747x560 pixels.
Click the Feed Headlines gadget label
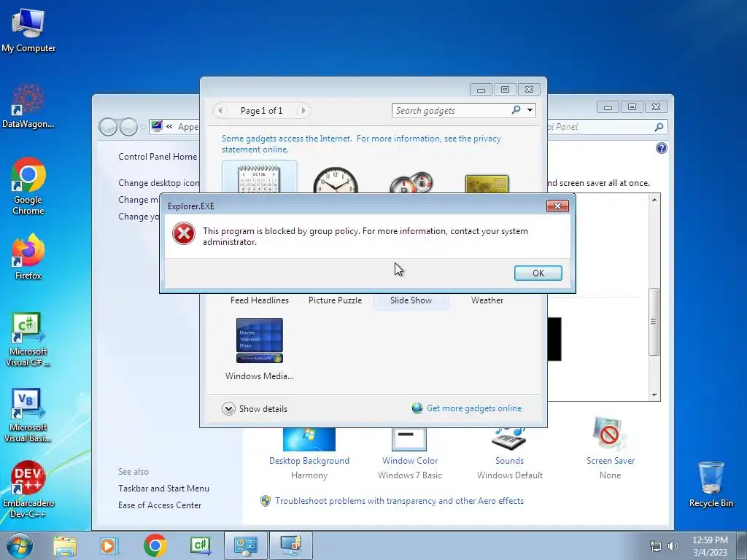[x=260, y=300]
